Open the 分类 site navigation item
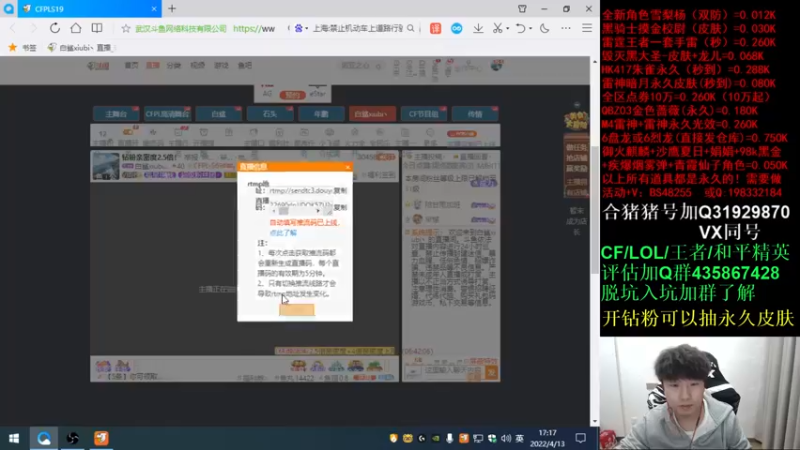Image resolution: width=800 pixels, height=450 pixels. pos(173,65)
